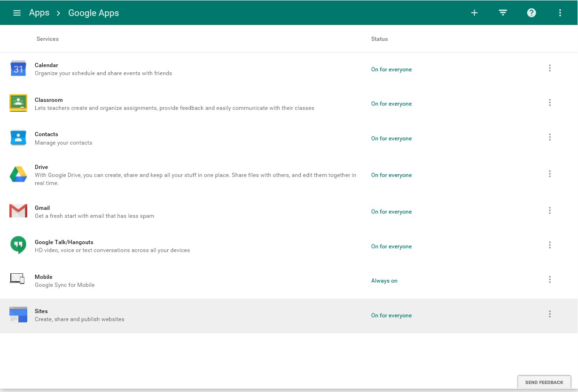Screen dimensions: 578x392
Task: Click the Contacts app icon
Action: coord(18,138)
